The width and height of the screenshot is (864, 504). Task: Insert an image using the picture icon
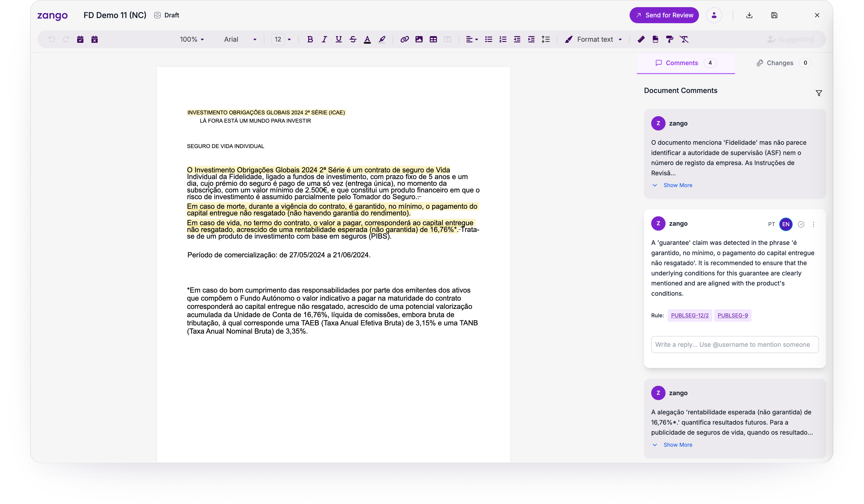tap(419, 39)
